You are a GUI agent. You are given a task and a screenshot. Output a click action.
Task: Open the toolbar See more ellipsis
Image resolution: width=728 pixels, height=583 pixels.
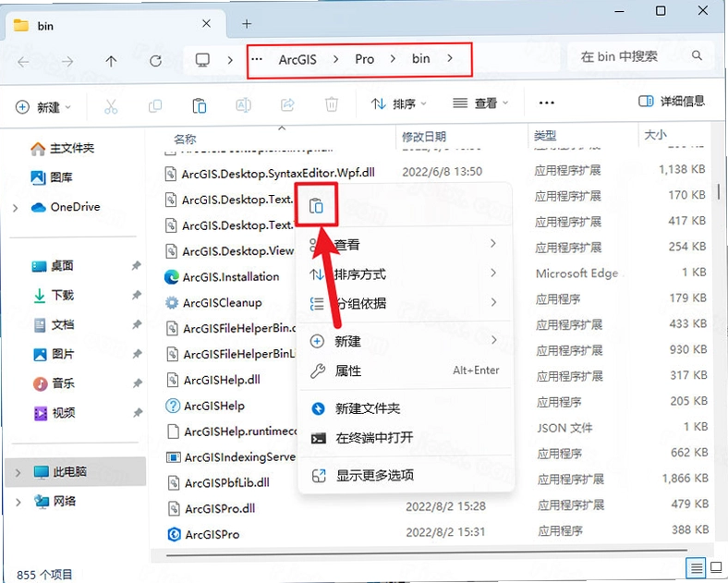(547, 103)
